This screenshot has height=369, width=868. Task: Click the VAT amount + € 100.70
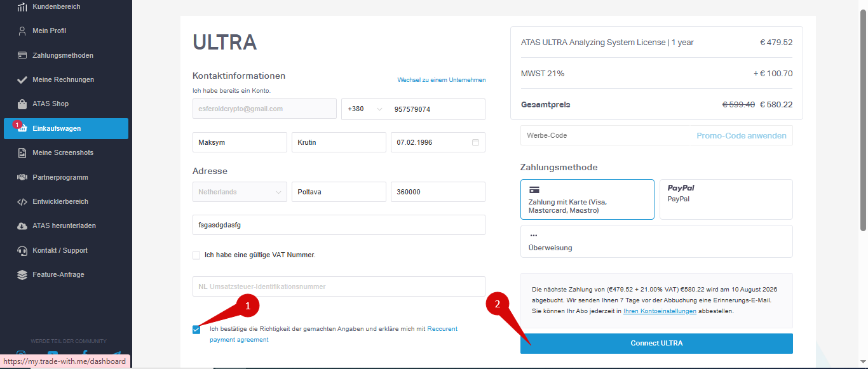click(773, 74)
